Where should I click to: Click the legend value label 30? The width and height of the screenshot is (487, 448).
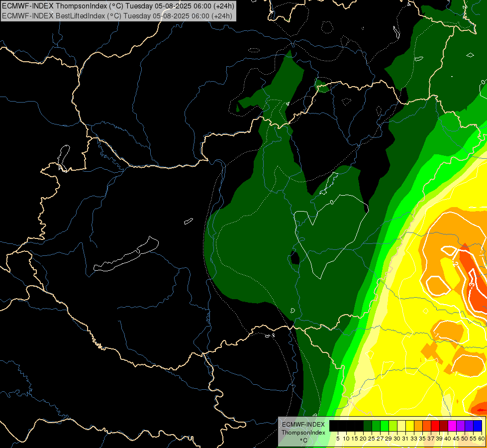pos(397,439)
